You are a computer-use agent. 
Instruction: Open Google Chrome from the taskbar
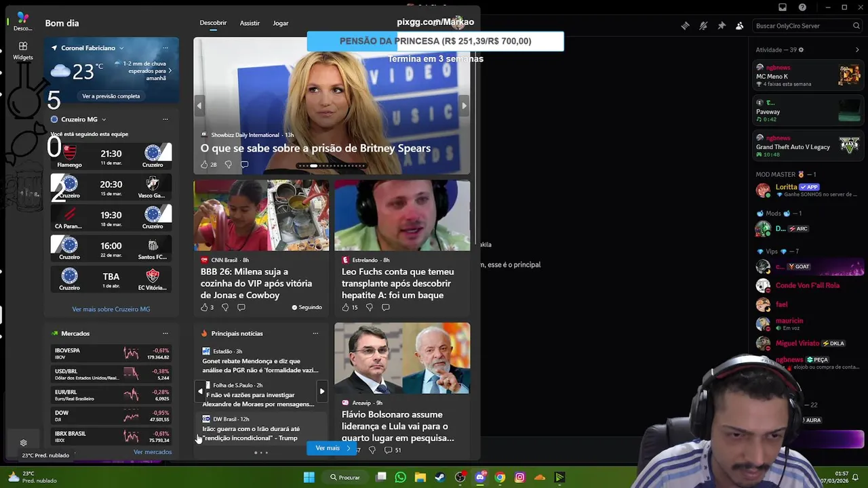click(x=500, y=477)
